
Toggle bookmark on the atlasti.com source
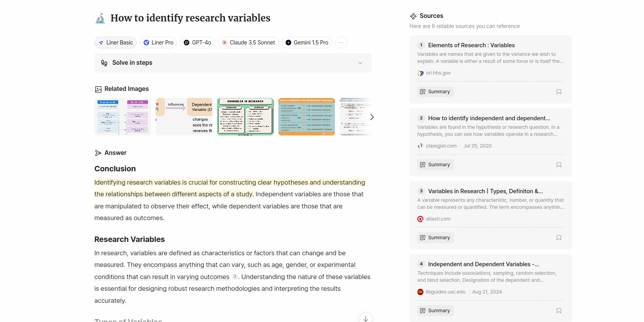point(559,238)
